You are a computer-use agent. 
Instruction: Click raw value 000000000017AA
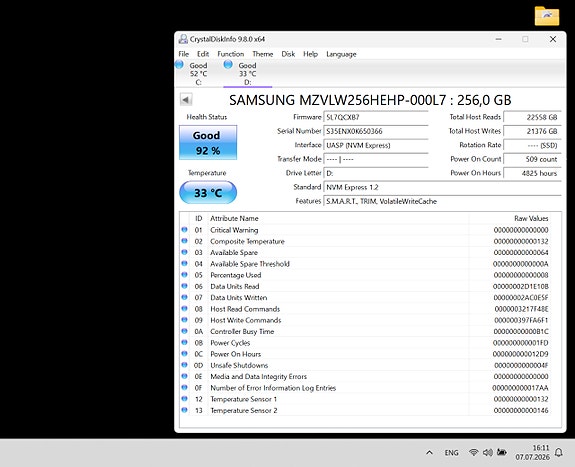click(x=520, y=388)
